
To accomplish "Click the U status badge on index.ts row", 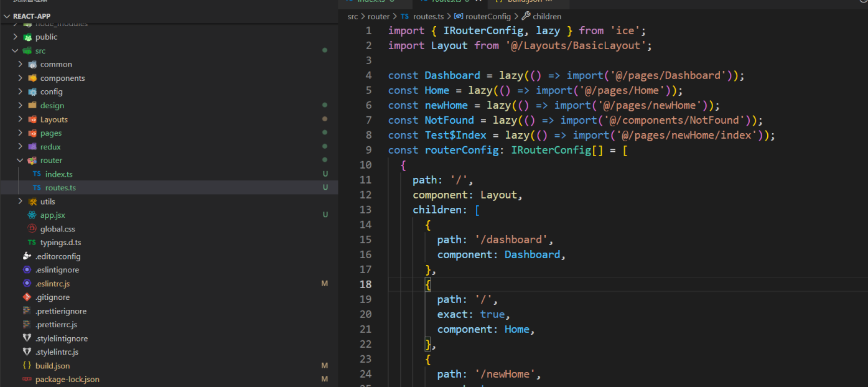I will 325,174.
